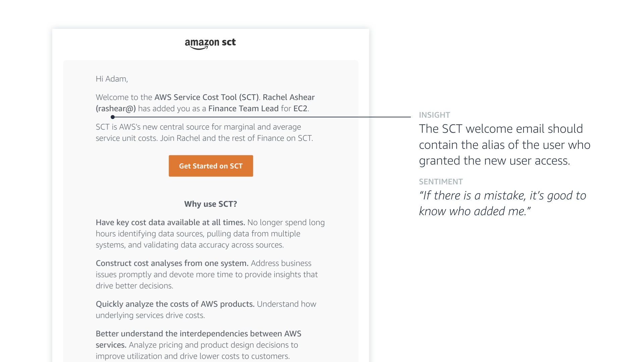The image size is (644, 362).
Task: Click the Finance Team Lead role text
Action: [x=243, y=109]
